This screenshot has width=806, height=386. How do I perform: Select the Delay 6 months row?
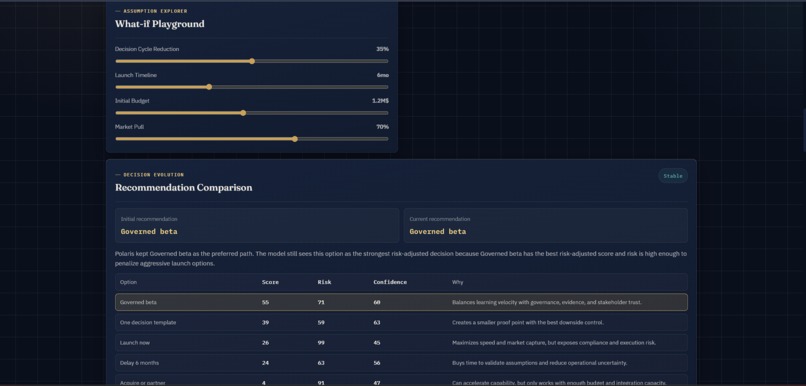[x=401, y=363]
